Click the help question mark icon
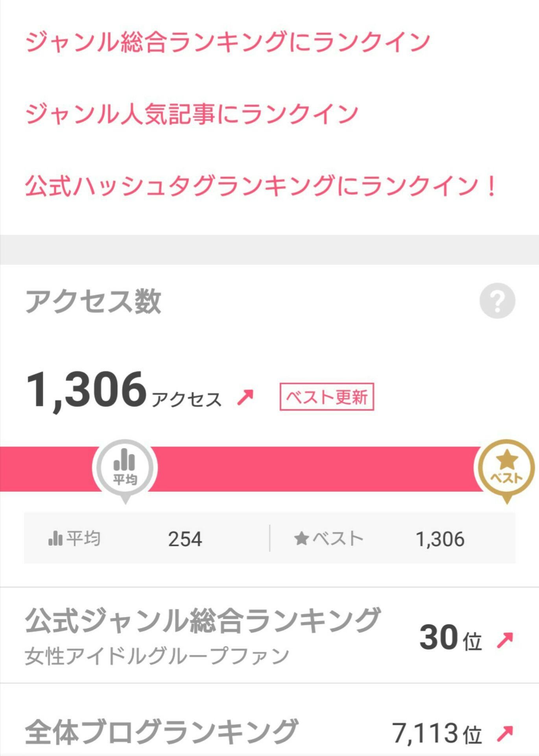 pyautogui.click(x=497, y=301)
